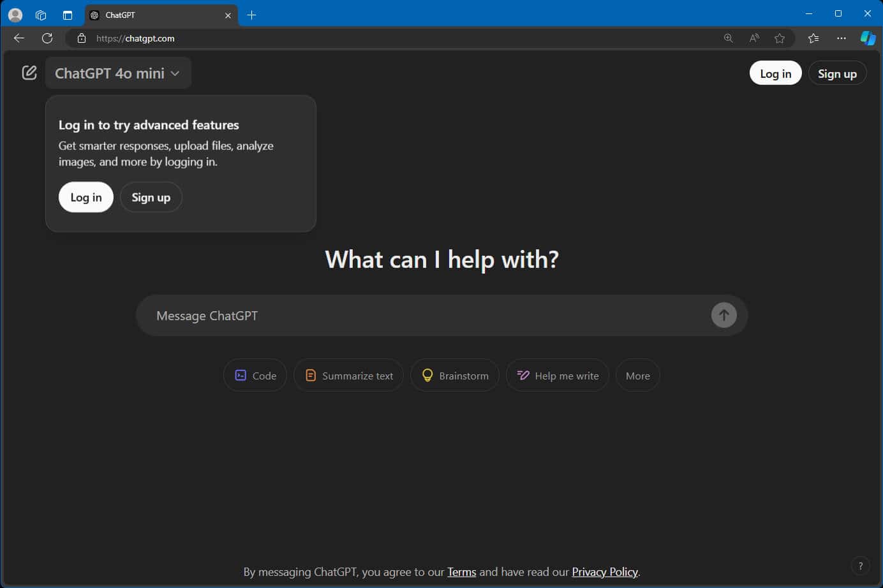Open the favorites list icon
The width and height of the screenshot is (883, 588).
(x=813, y=38)
